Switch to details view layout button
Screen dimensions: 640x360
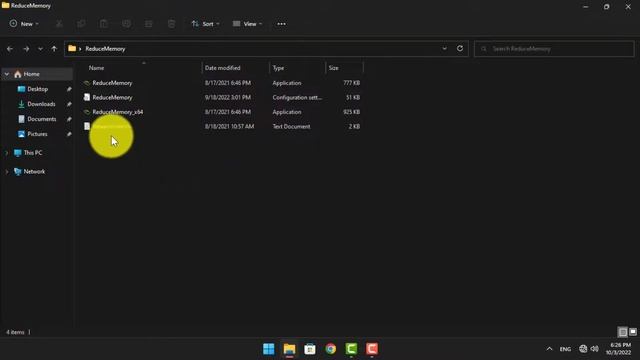(622, 332)
